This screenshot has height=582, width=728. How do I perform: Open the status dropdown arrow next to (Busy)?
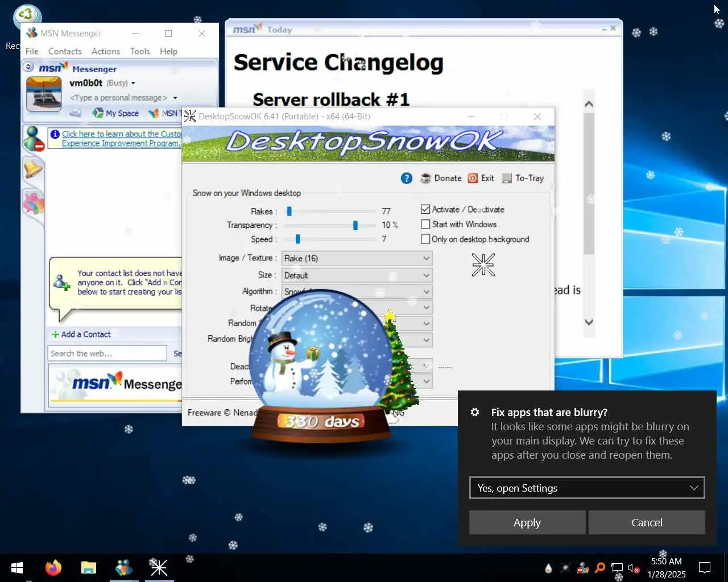pos(133,83)
